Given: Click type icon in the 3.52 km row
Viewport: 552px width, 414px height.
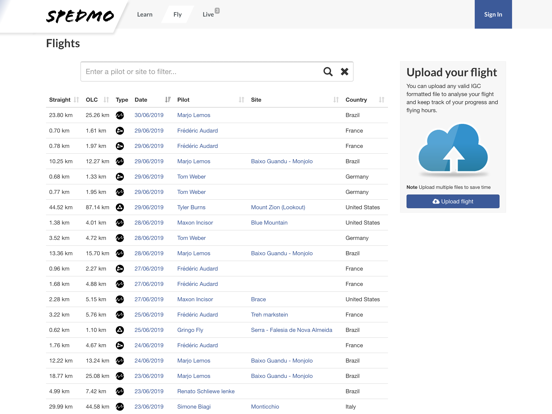Looking at the screenshot, I should pyautogui.click(x=120, y=238).
